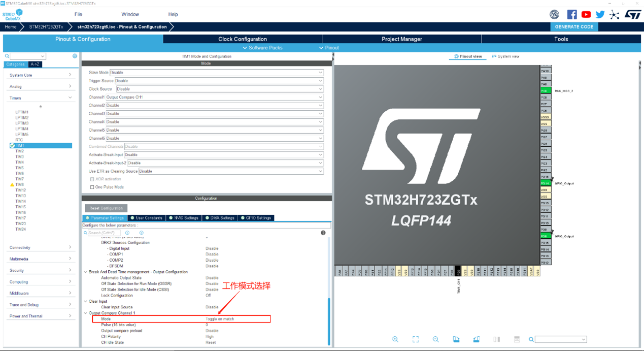
Task: Select the A->Z sorting tab
Action: coord(35,65)
